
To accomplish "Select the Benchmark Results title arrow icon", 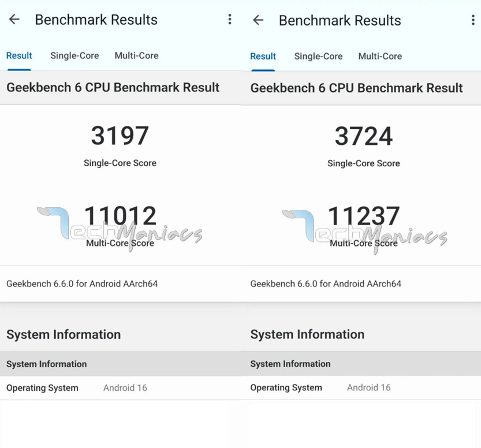I will point(13,19).
